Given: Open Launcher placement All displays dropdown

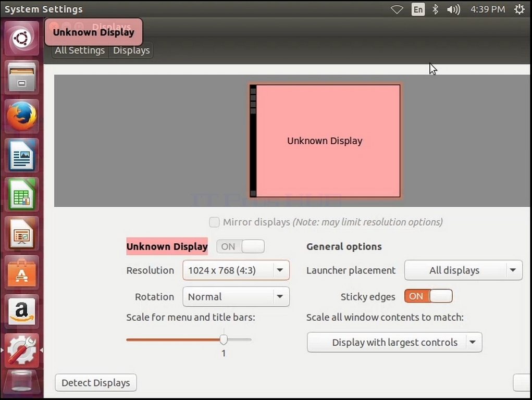Looking at the screenshot, I should pyautogui.click(x=463, y=270).
